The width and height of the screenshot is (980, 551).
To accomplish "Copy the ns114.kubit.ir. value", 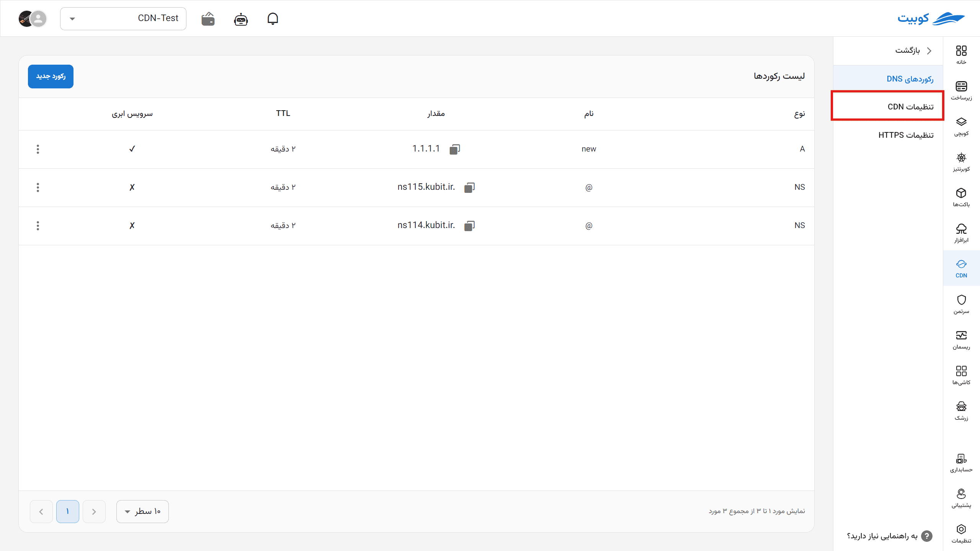I will [x=469, y=226].
